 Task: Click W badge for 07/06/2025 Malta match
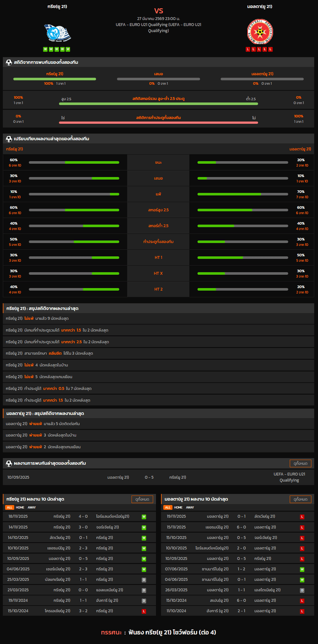pyautogui.click(x=302, y=569)
